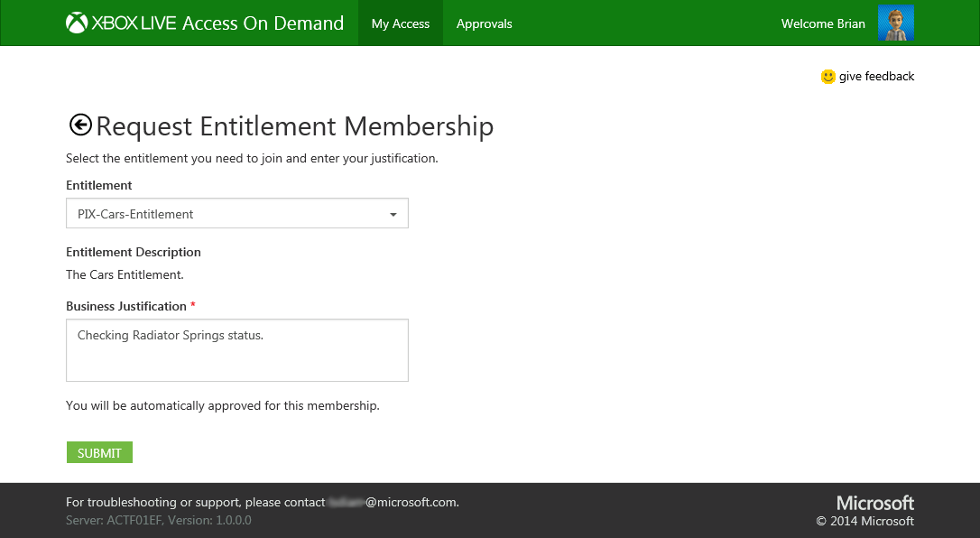Click the Microsoft logo in footer
980x538 pixels.
[875, 503]
